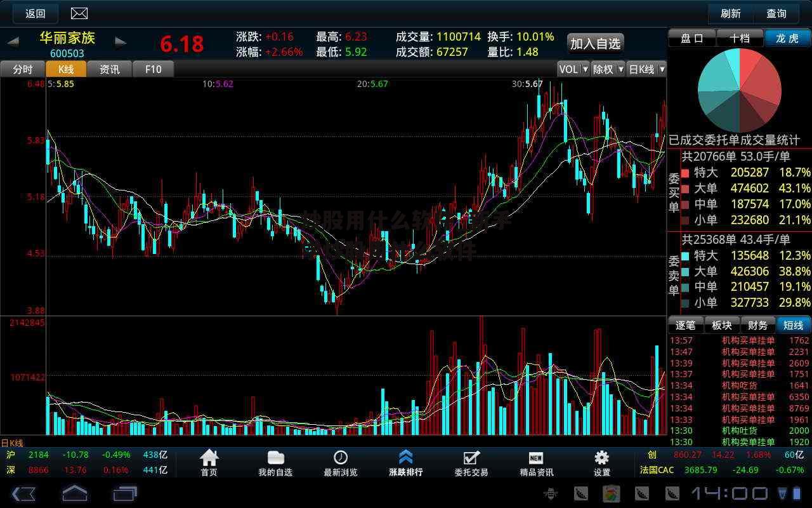The height and width of the screenshot is (508, 812).
Task: Switch to the 十档 tab
Action: click(740, 38)
